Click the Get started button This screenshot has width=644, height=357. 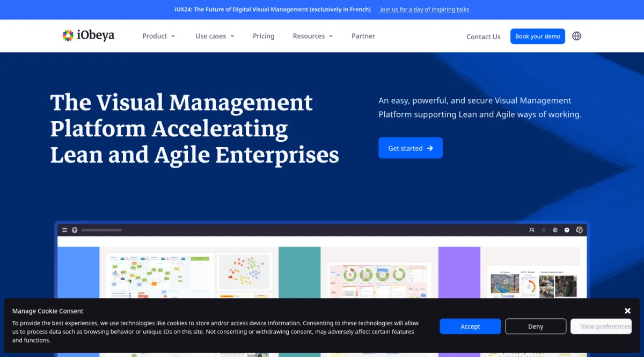pyautogui.click(x=411, y=148)
